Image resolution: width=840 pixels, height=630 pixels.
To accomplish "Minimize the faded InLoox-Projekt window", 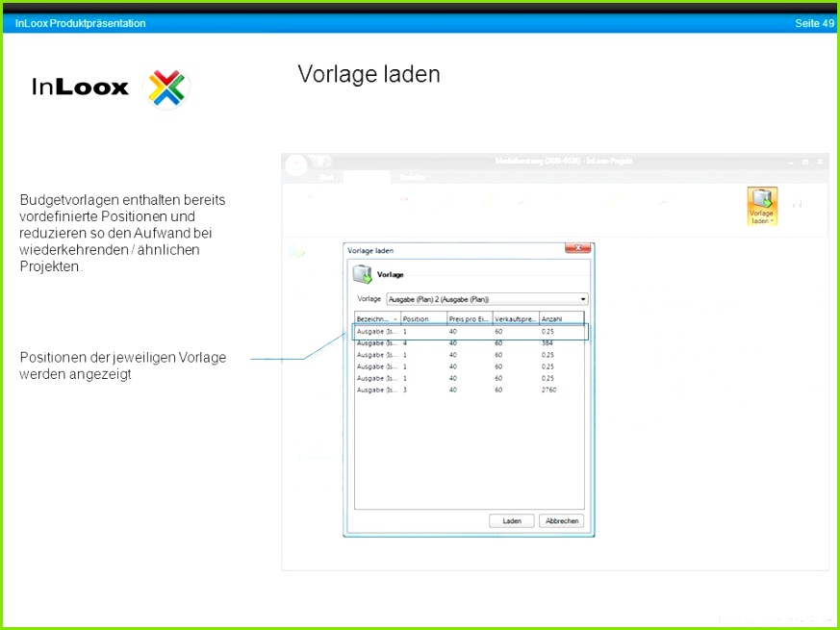I will [x=791, y=162].
